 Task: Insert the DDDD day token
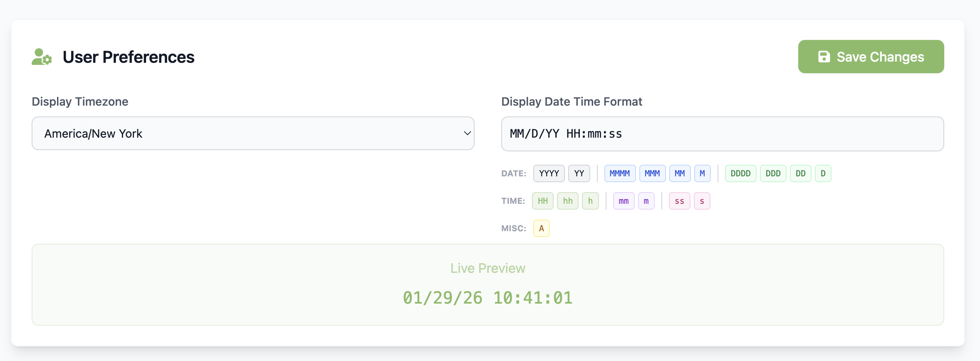pos(740,173)
